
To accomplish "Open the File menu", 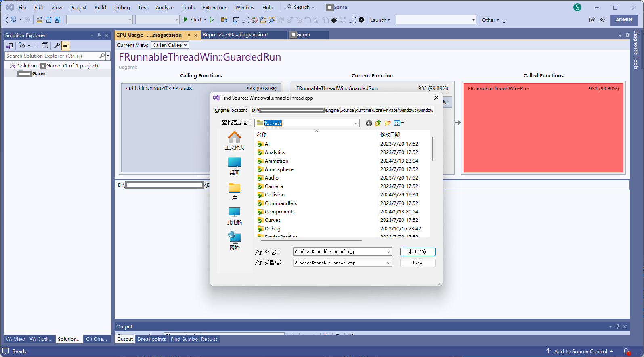I will [x=22, y=7].
